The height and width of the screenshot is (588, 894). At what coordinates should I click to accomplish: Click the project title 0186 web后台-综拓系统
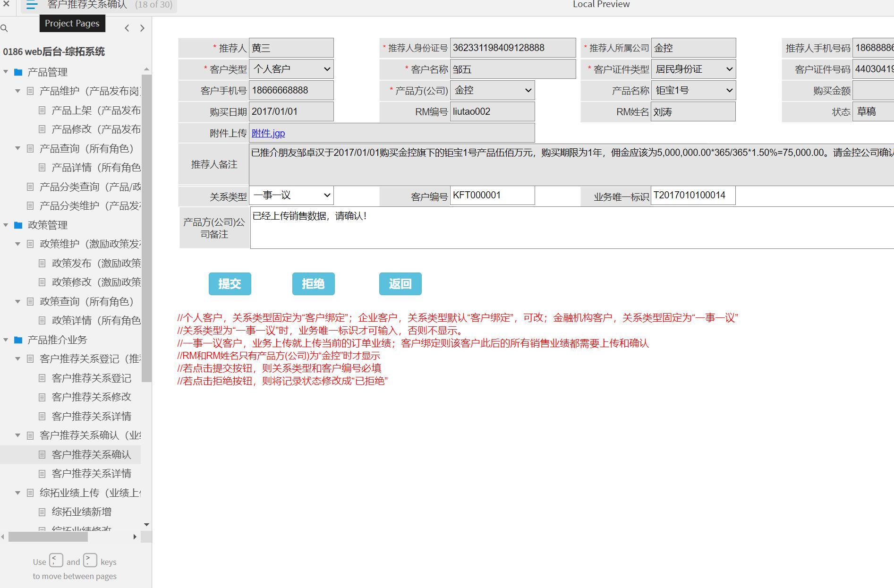pos(54,51)
